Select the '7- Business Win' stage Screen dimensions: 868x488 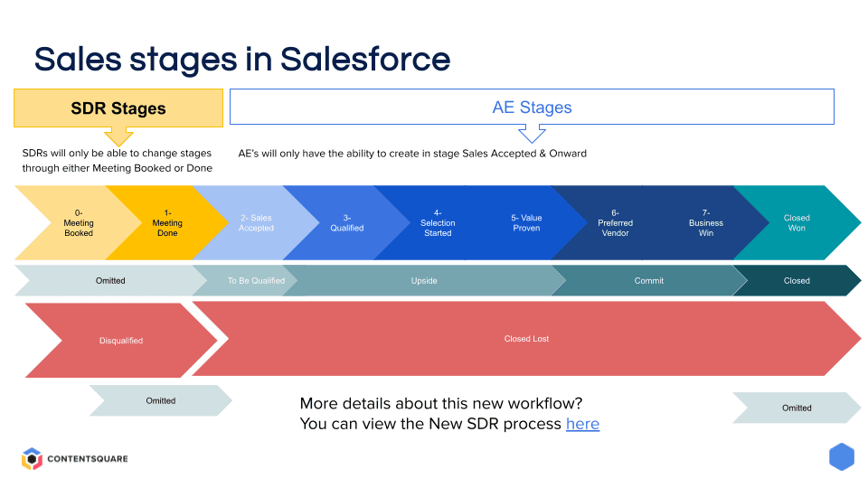tap(706, 223)
